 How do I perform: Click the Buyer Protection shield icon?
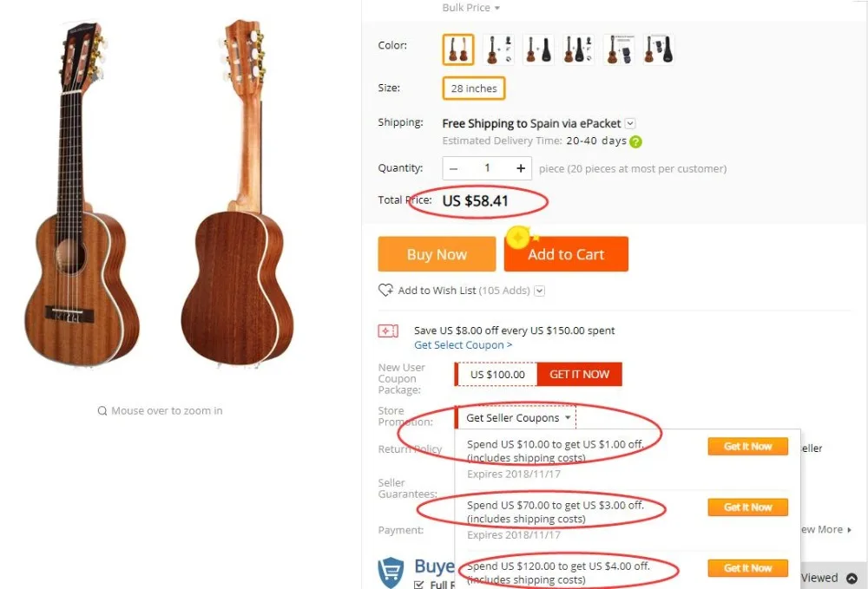tap(391, 573)
